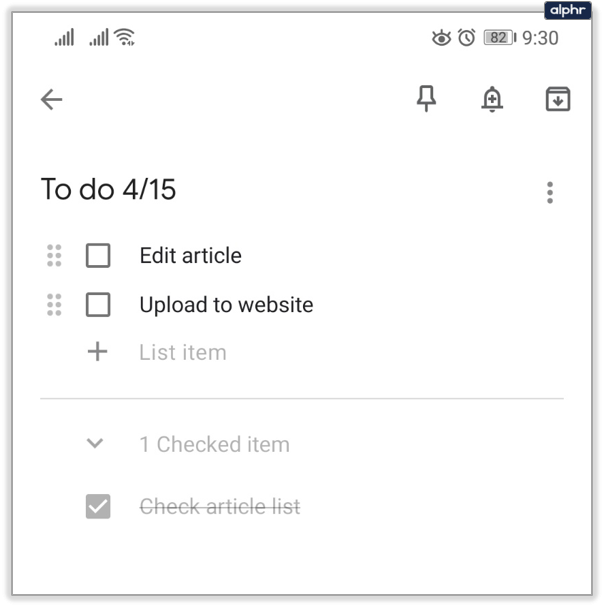Add a reminder with the bell icon
The width and height of the screenshot is (604, 607).
click(x=492, y=99)
